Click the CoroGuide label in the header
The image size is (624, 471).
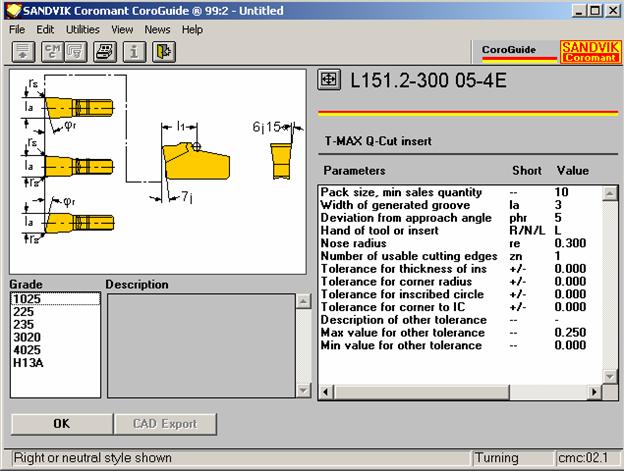tap(509, 50)
